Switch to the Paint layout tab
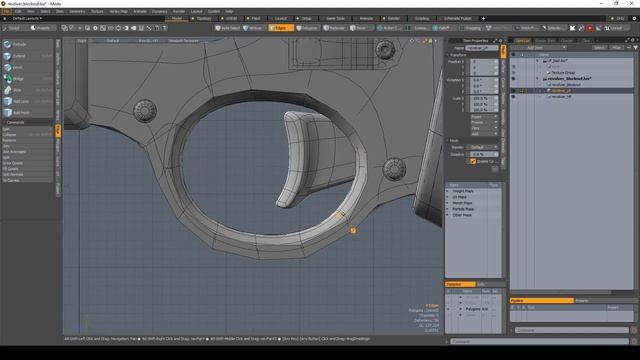This screenshot has height=360, width=640. click(x=256, y=18)
